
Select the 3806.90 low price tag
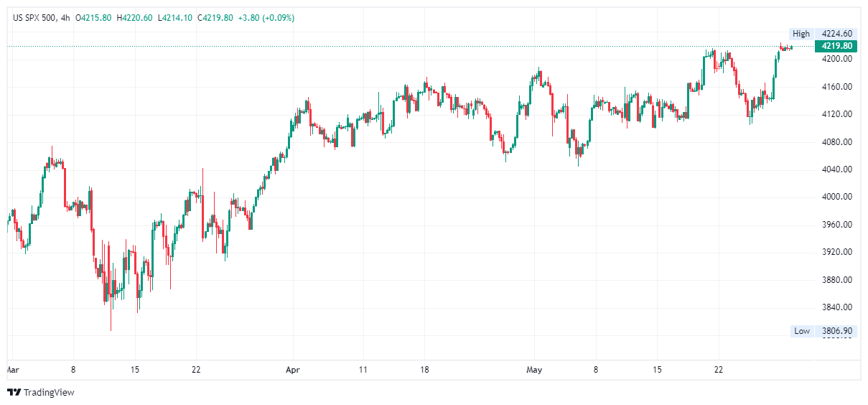point(836,331)
